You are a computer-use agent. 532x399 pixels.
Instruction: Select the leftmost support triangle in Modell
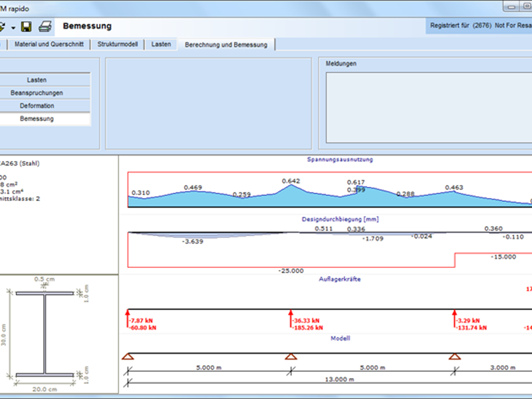128,357
